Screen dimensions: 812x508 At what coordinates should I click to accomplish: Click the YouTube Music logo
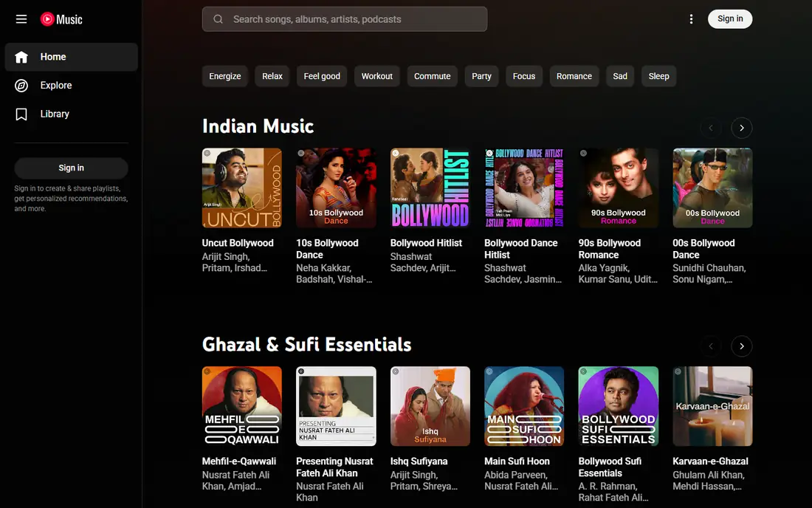61,19
